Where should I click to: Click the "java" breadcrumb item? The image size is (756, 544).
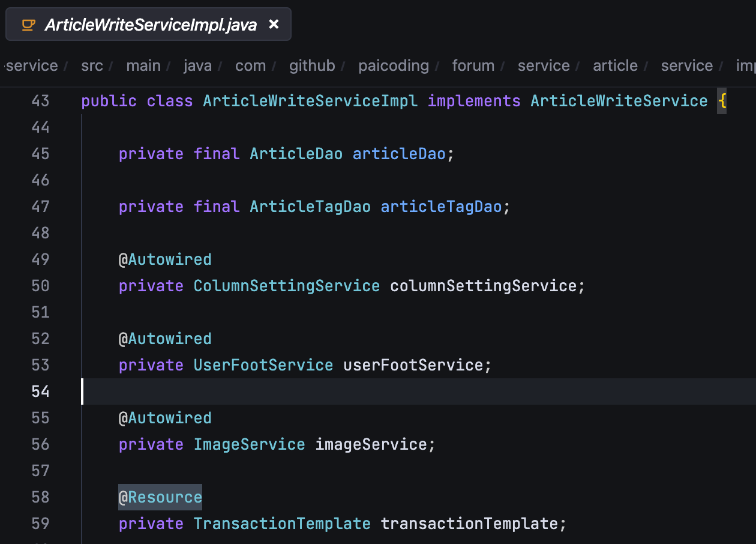tap(197, 65)
